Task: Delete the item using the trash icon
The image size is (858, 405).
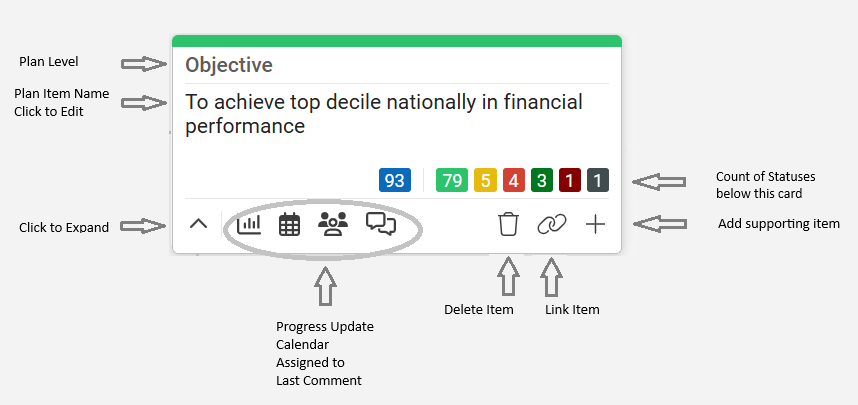Action: point(508,224)
